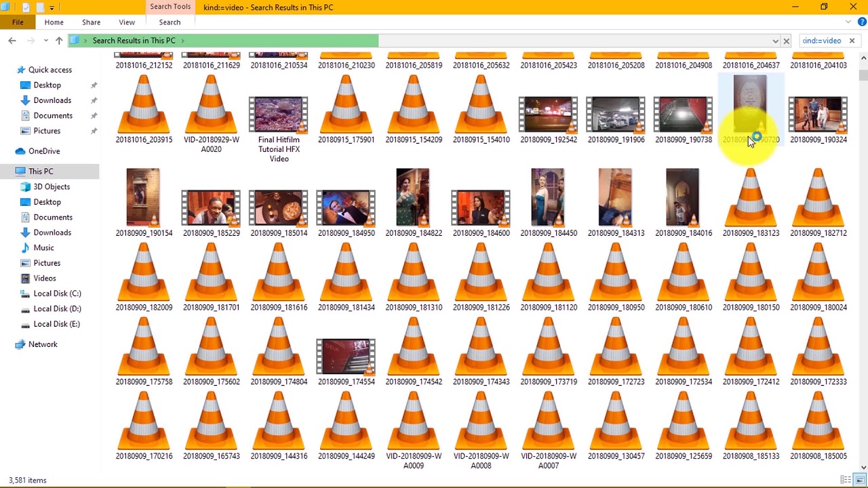Select the VLC file 20180909_183123
868x488 pixels.
tap(751, 203)
